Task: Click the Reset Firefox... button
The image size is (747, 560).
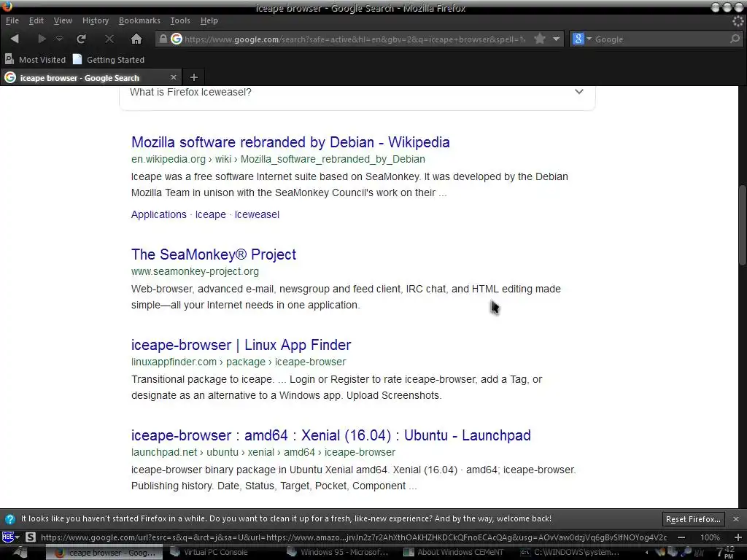Action: (693, 519)
